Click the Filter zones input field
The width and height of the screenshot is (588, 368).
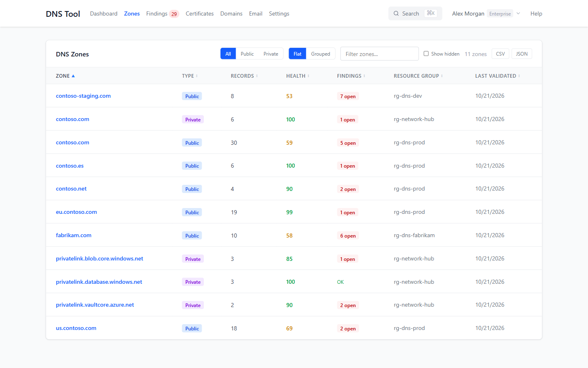click(379, 54)
